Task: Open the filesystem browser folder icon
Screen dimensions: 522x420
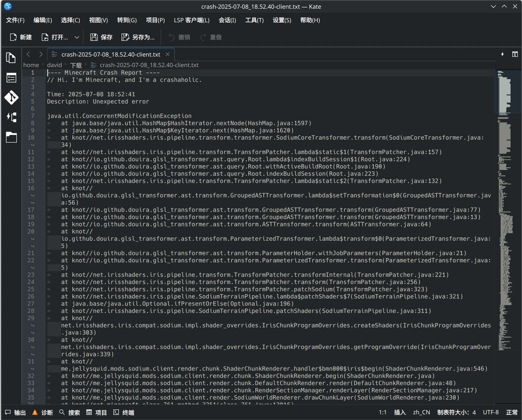Action: coord(11,137)
